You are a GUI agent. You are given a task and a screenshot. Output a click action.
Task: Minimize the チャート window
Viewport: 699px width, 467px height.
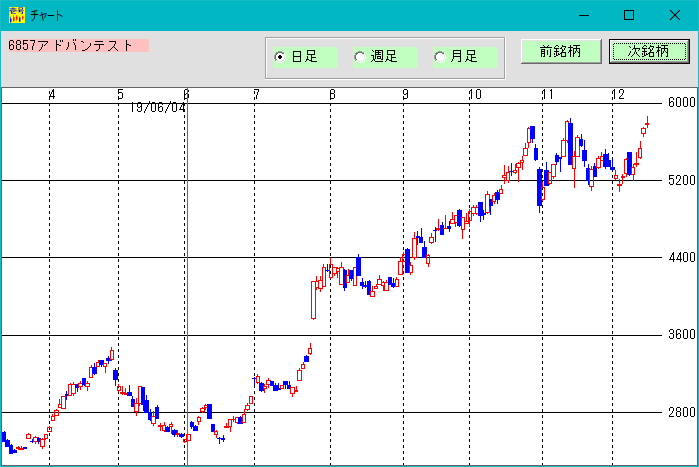(584, 15)
